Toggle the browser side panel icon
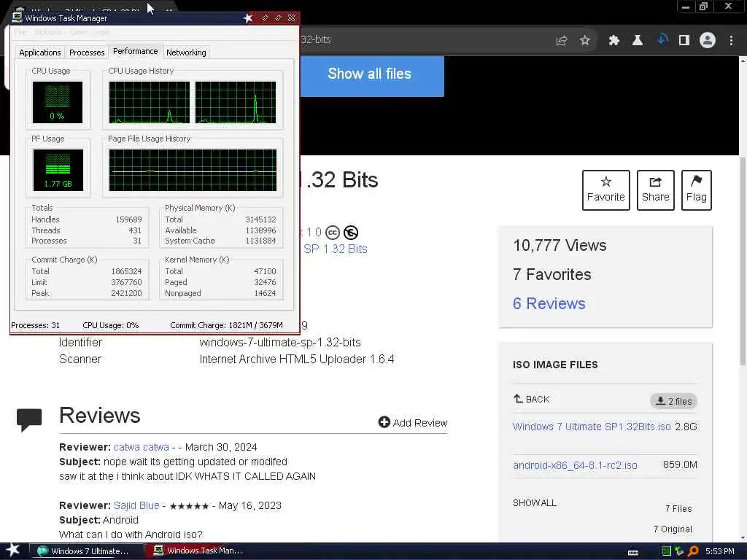Viewport: 747px width, 560px height. pyautogui.click(x=684, y=41)
